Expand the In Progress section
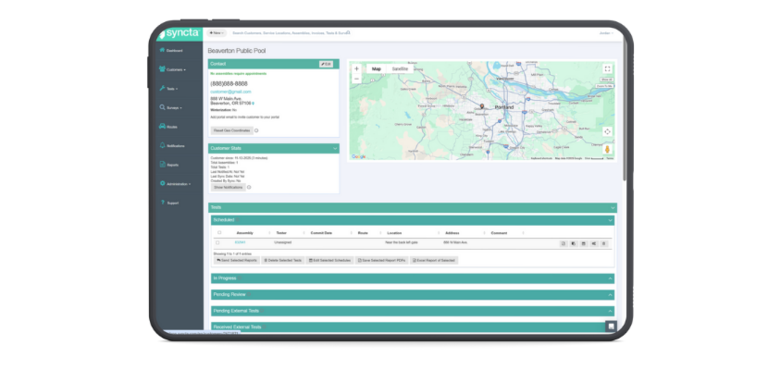 pos(412,278)
